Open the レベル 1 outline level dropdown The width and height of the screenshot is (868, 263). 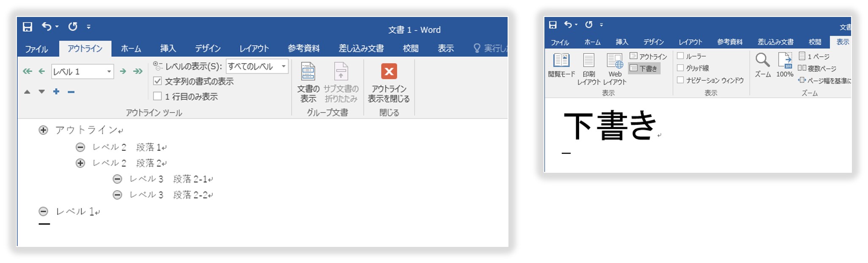click(x=109, y=72)
